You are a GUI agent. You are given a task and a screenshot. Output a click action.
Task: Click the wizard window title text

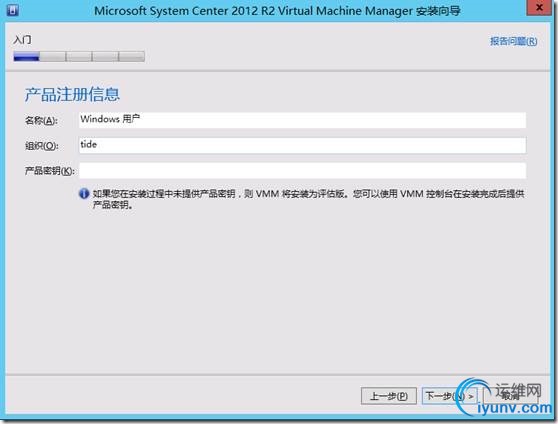(x=277, y=11)
